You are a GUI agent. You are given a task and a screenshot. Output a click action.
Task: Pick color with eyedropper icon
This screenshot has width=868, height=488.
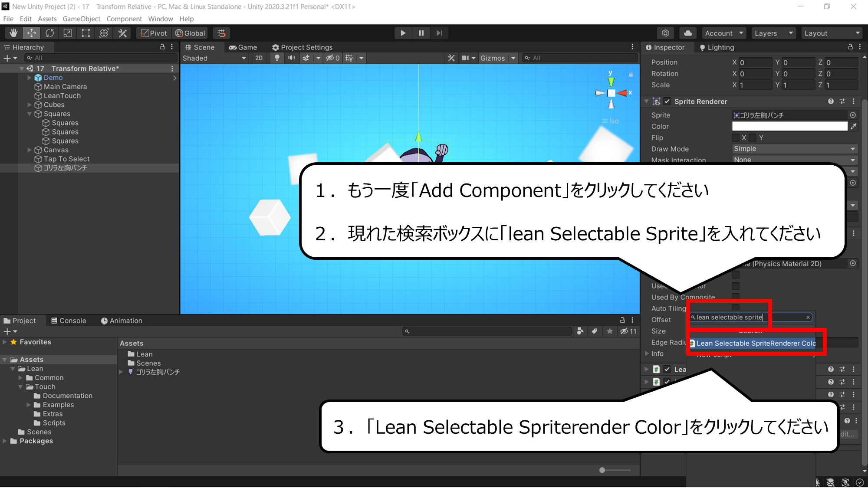(x=853, y=126)
